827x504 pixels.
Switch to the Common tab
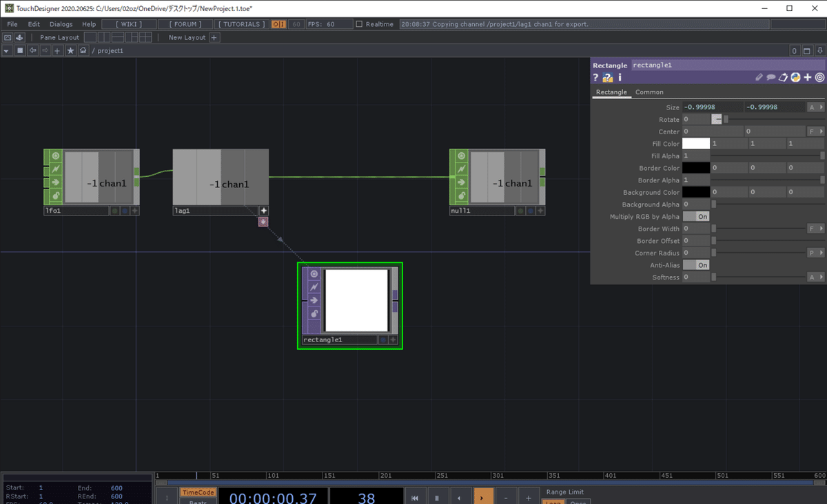point(649,92)
